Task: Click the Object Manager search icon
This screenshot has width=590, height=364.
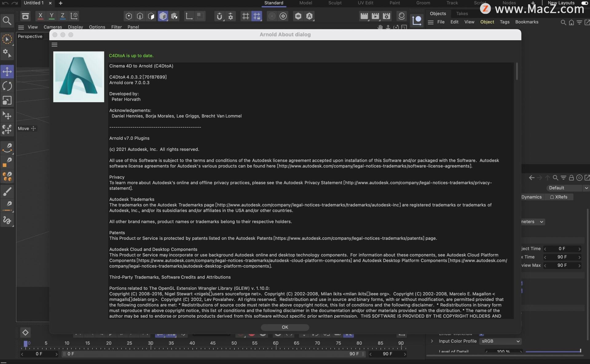Action: (563, 22)
